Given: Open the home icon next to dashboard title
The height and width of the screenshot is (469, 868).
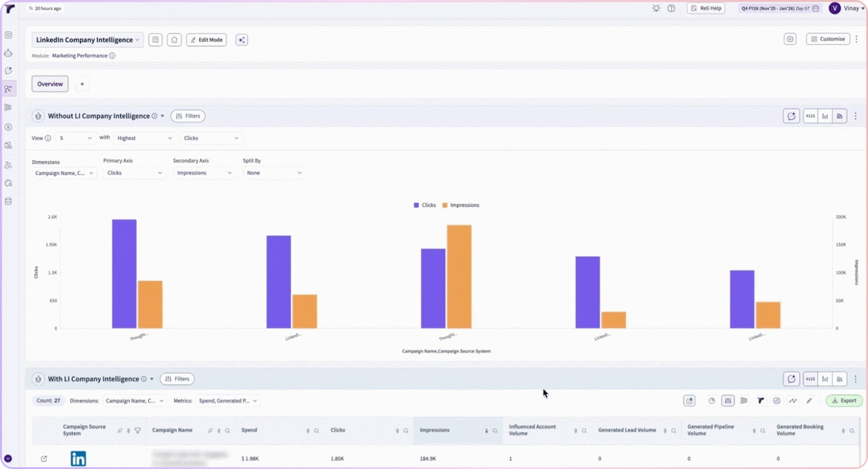Looking at the screenshot, I should pos(174,40).
